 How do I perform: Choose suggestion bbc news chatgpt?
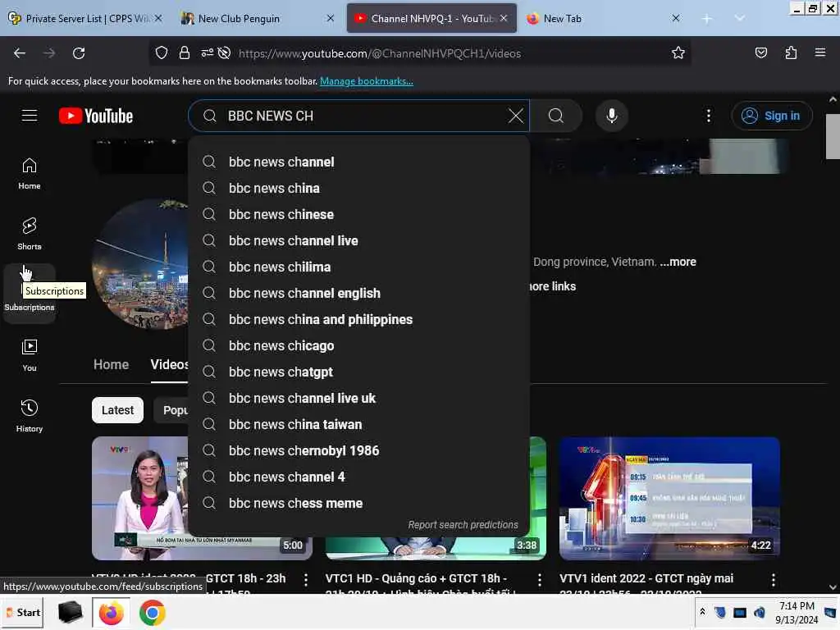pyautogui.click(x=359, y=372)
